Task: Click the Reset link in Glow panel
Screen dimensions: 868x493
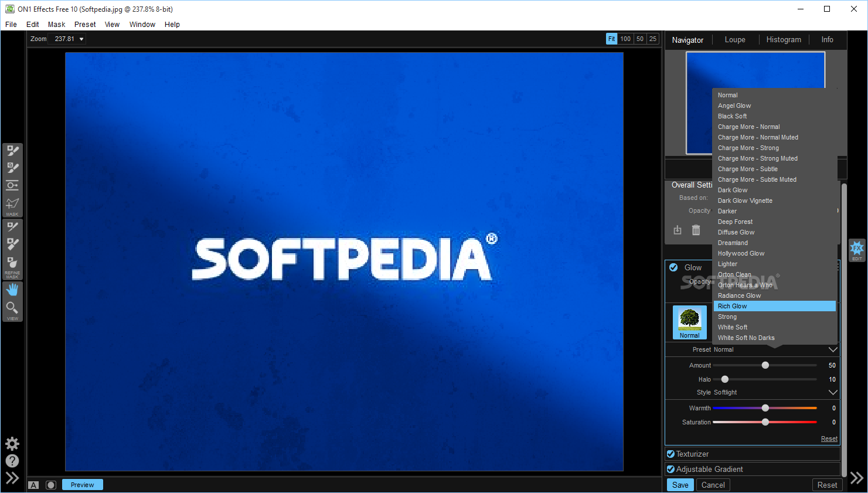Action: (829, 438)
